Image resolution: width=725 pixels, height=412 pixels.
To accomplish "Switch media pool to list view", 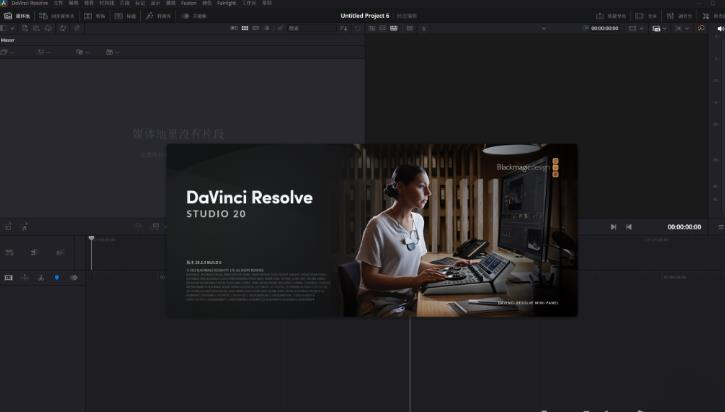I will (x=267, y=28).
